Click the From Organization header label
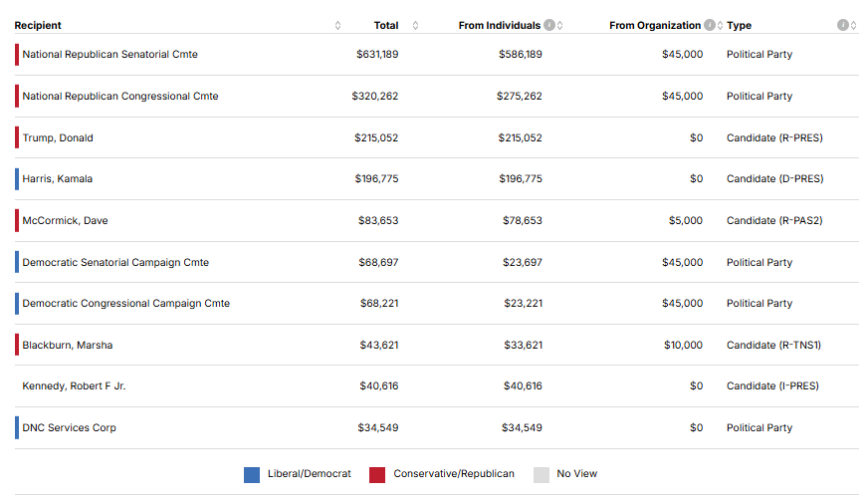 (x=655, y=26)
